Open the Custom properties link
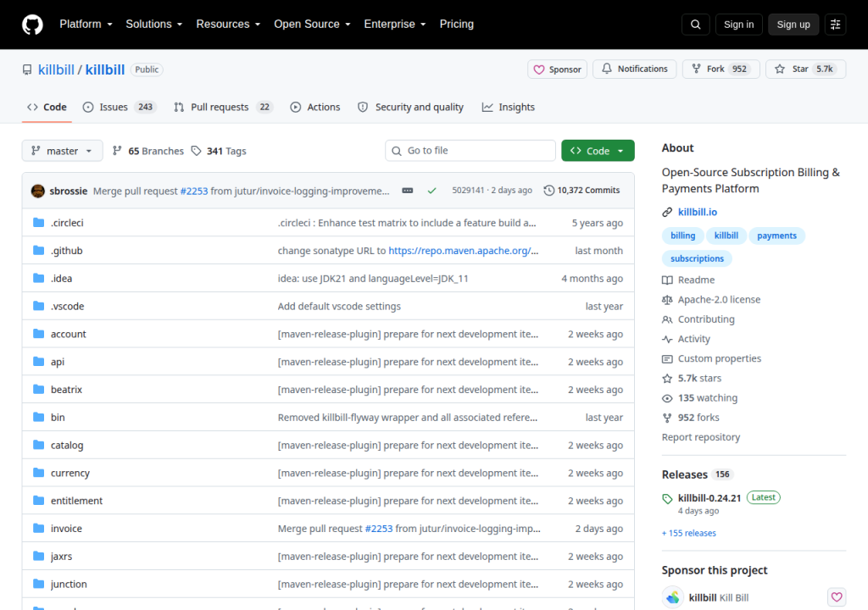868x610 pixels. pos(720,358)
